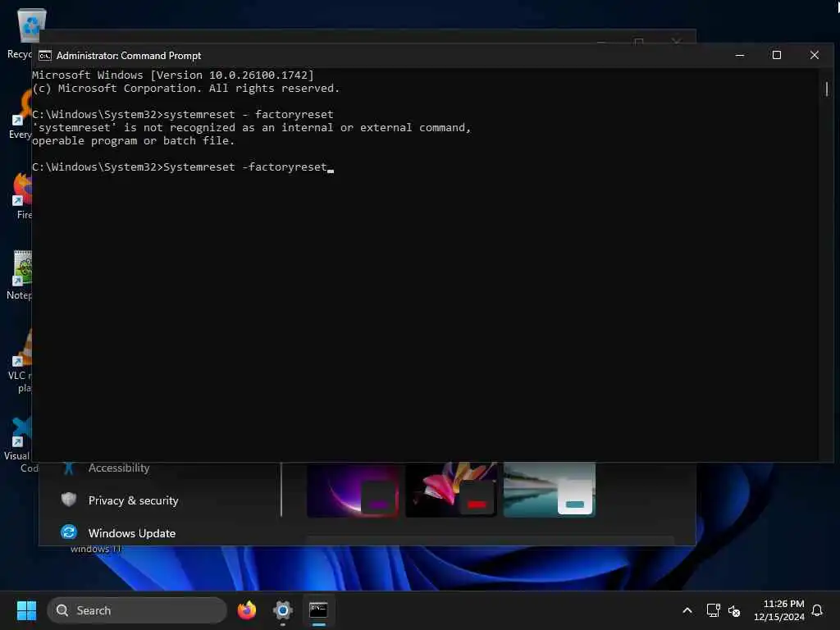This screenshot has height=630, width=840.
Task: Click the first 'systemreset - factoryreset' command
Action: (248, 115)
